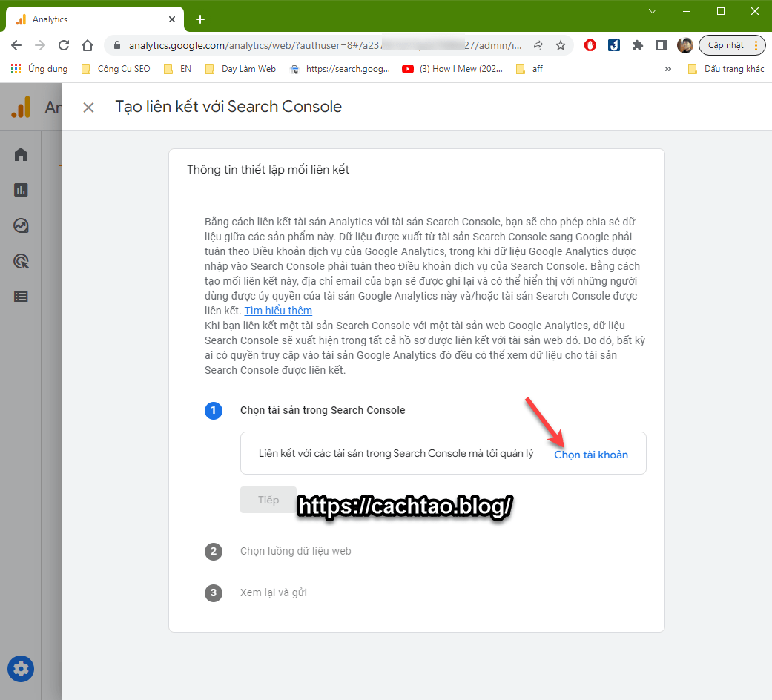The height and width of the screenshot is (700, 772).
Task: Bookmark this page with the star icon
Action: click(x=561, y=45)
